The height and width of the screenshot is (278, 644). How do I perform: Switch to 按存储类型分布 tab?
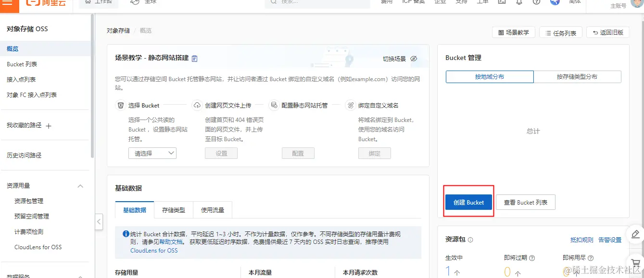coord(577,77)
